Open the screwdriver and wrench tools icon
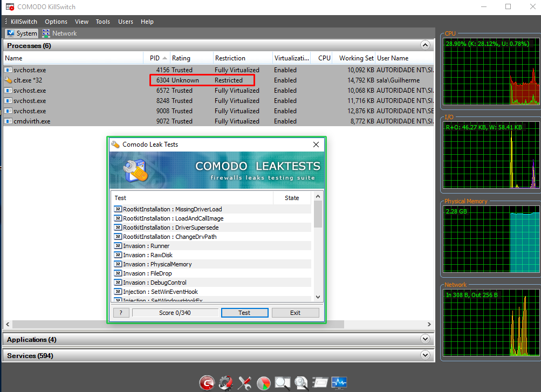The height and width of the screenshot is (392, 541). 245,383
